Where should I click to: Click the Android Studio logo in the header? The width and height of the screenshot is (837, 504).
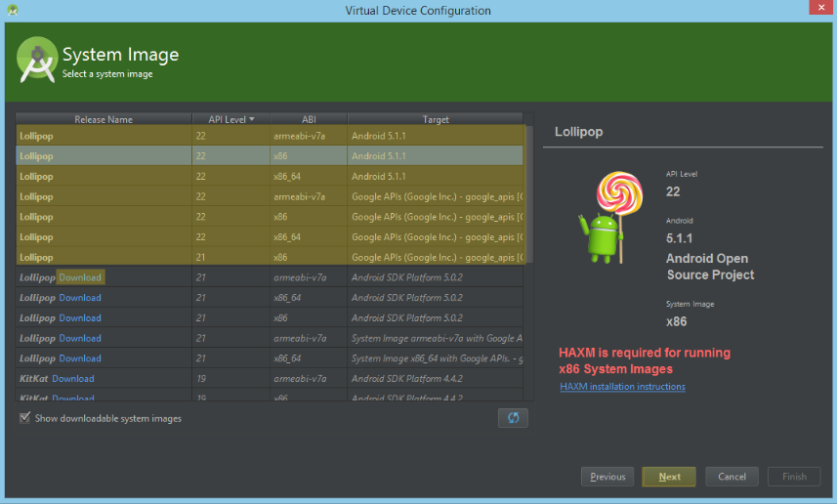coord(37,61)
